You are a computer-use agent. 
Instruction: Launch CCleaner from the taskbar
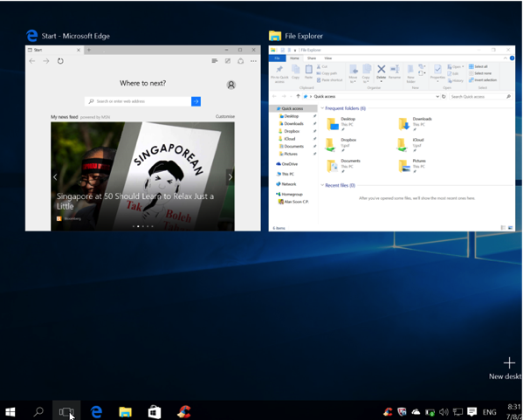point(183,411)
